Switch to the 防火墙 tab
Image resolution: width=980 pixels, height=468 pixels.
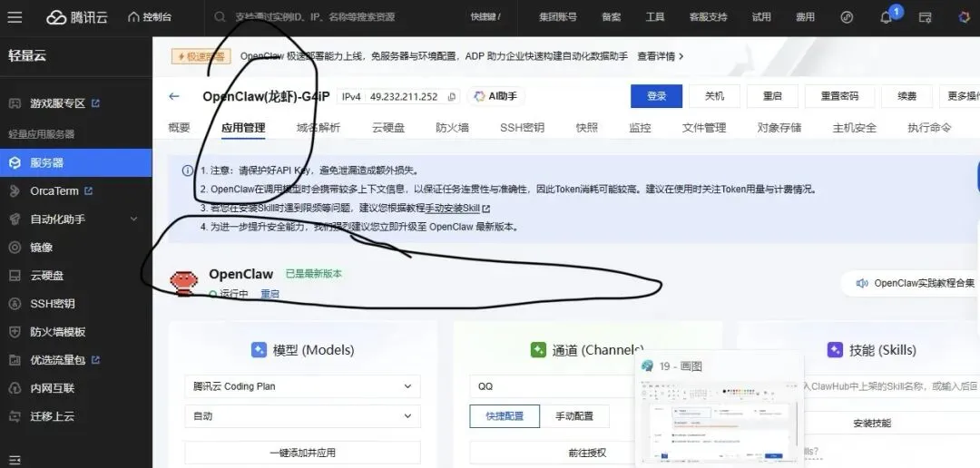(x=453, y=128)
